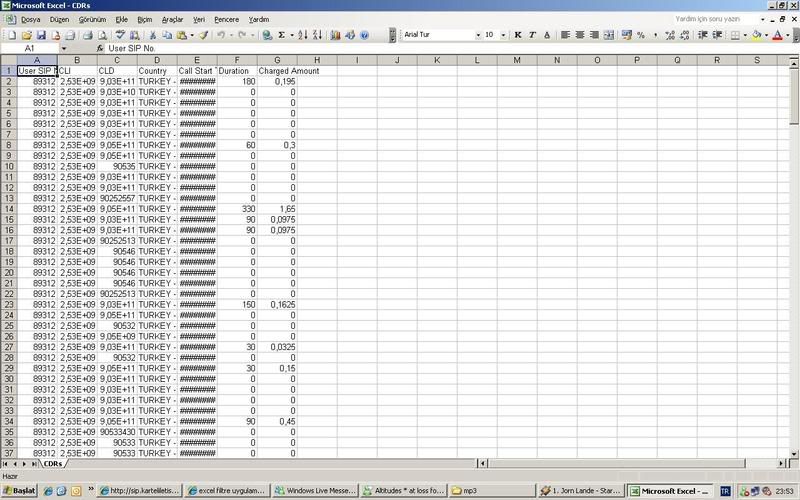Open the Undo history dropdown arrow
The image size is (800, 500).
click(231, 35)
